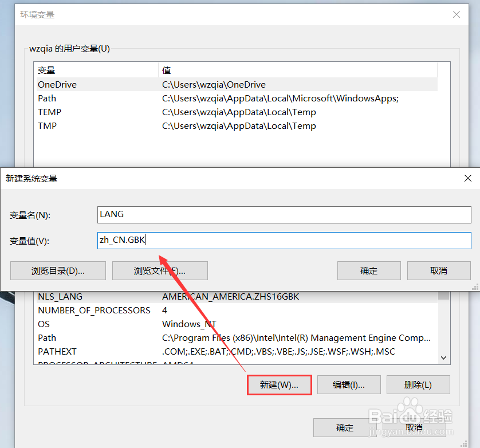Click the 变量名(N) input field
The width and height of the screenshot is (480, 448).
click(x=285, y=214)
